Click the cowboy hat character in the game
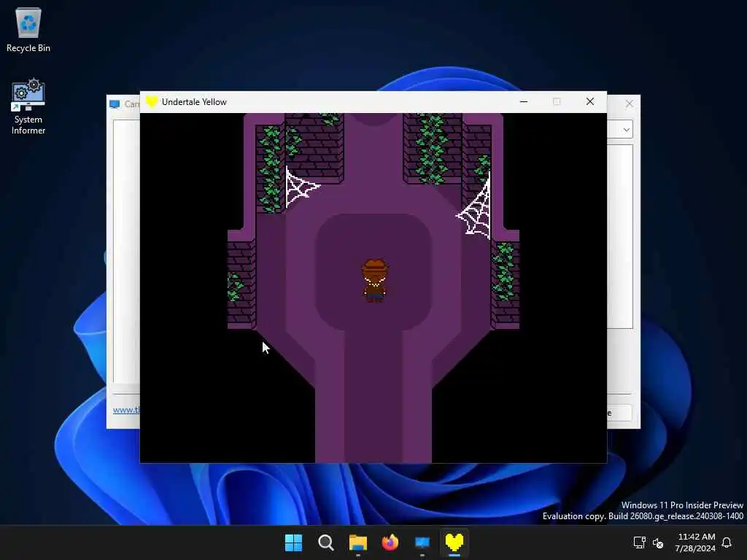 (x=375, y=281)
